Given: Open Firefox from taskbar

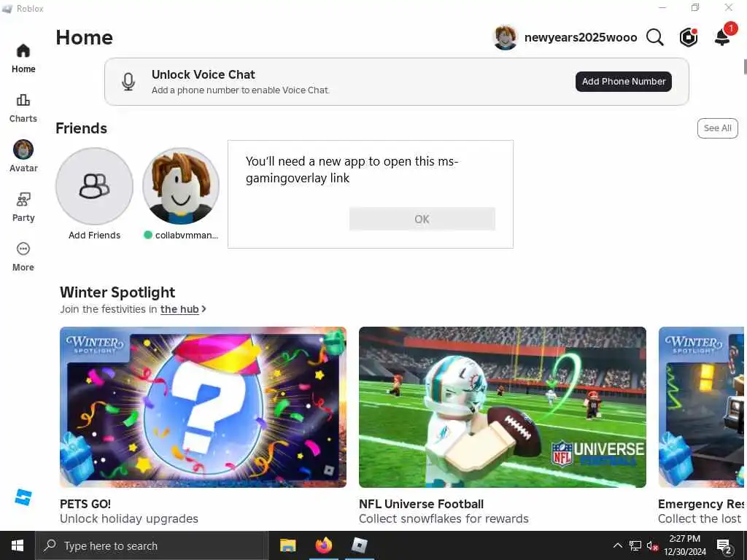Looking at the screenshot, I should pyautogui.click(x=323, y=545).
